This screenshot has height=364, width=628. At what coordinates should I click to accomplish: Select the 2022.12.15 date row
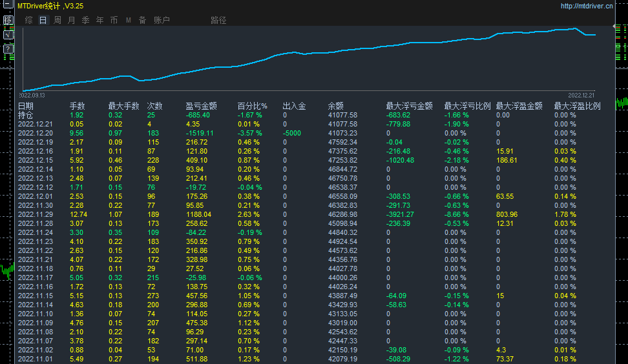click(x=36, y=161)
